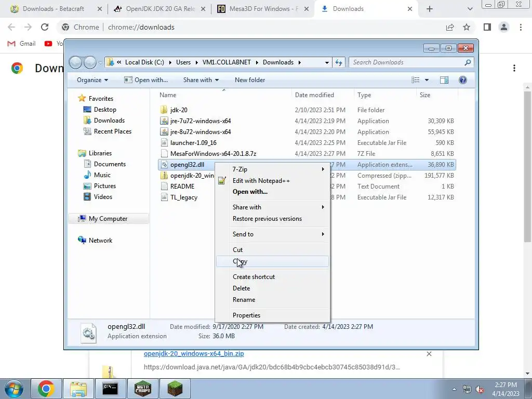The height and width of the screenshot is (399, 532).
Task: Open Windows Start orb on taskbar
Action: pyautogui.click(x=14, y=389)
